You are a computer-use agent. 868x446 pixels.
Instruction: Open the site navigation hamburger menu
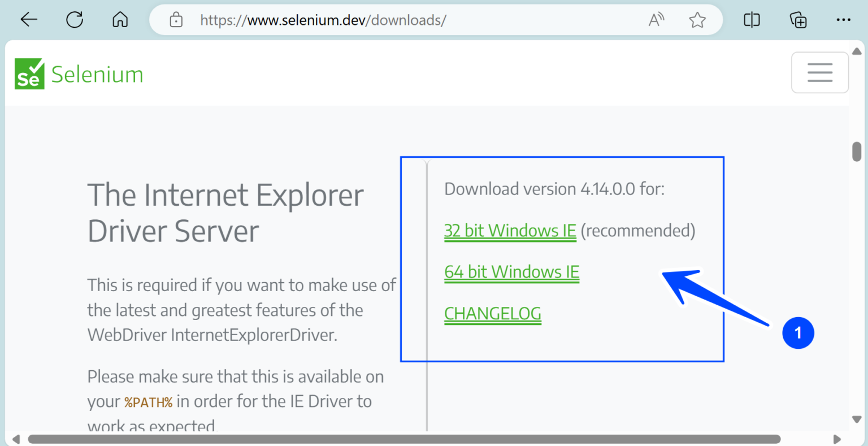pos(820,72)
